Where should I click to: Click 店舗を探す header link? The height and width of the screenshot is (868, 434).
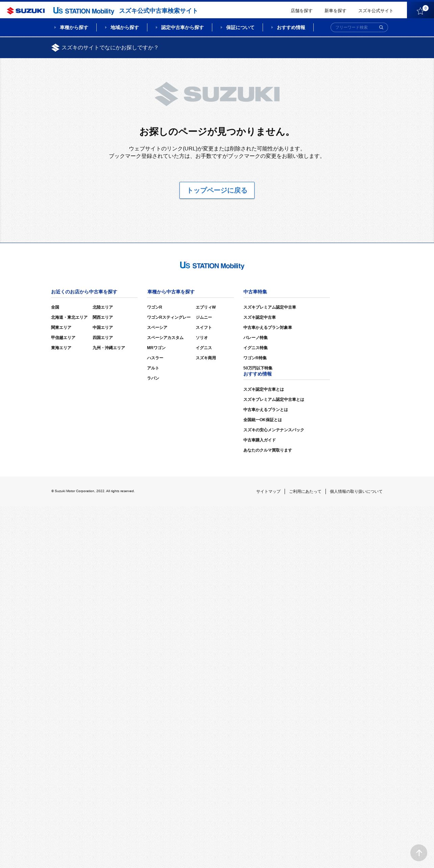(x=302, y=11)
